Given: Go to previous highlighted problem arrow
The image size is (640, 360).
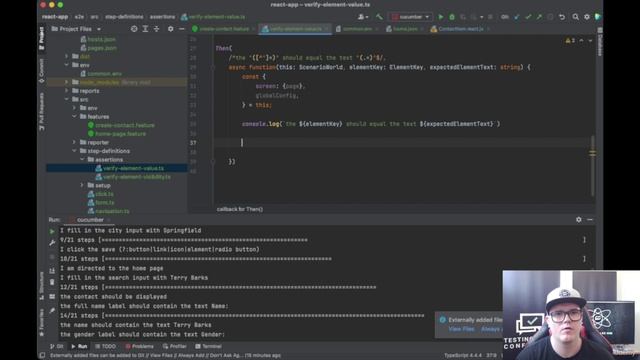Looking at the screenshot, I should point(581,41).
